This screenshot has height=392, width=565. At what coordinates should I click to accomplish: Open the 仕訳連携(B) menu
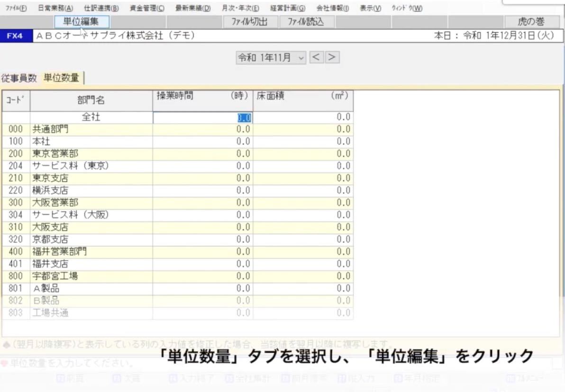click(x=101, y=8)
